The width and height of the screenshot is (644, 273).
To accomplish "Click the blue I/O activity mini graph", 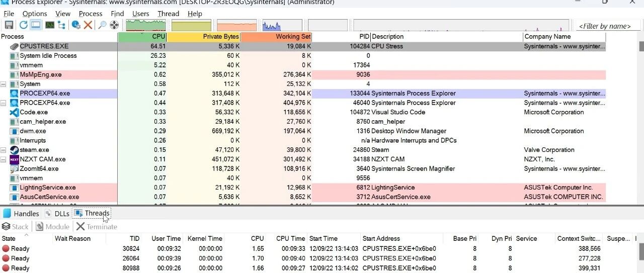I will point(282,25).
